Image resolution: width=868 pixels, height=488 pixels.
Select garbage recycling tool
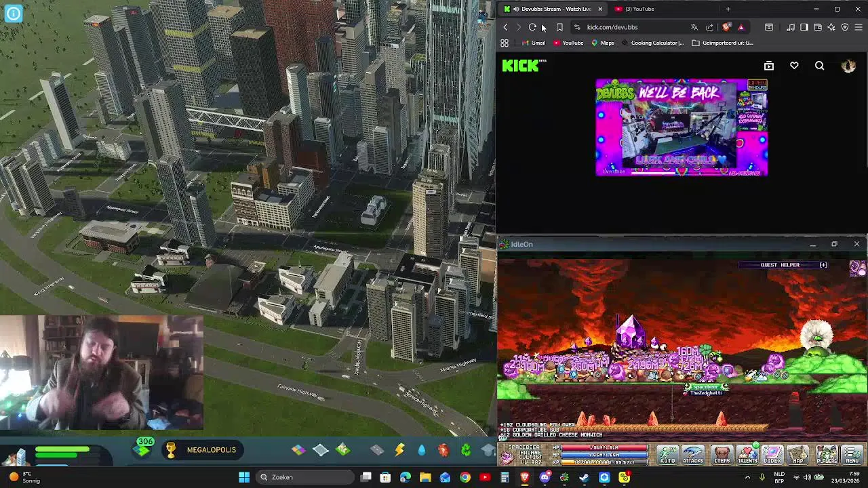click(466, 449)
